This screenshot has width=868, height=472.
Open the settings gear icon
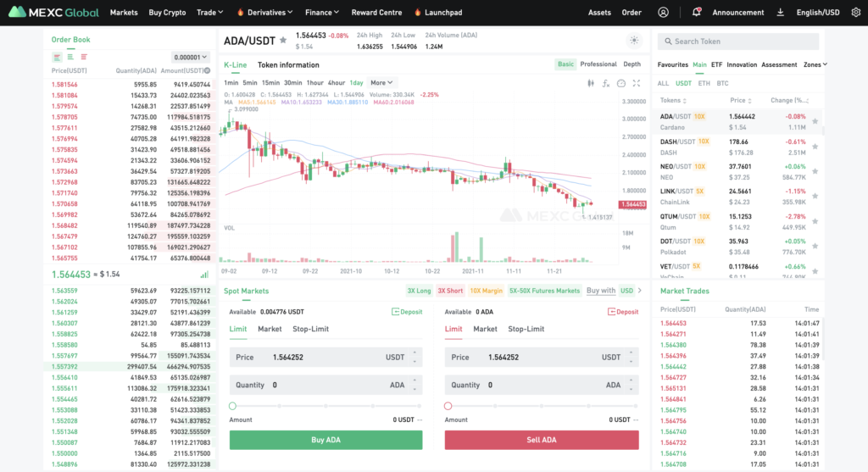[843, 13]
